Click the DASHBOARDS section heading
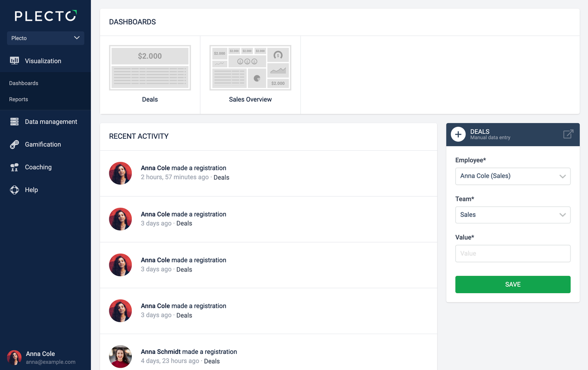This screenshot has width=588, height=370. [132, 22]
